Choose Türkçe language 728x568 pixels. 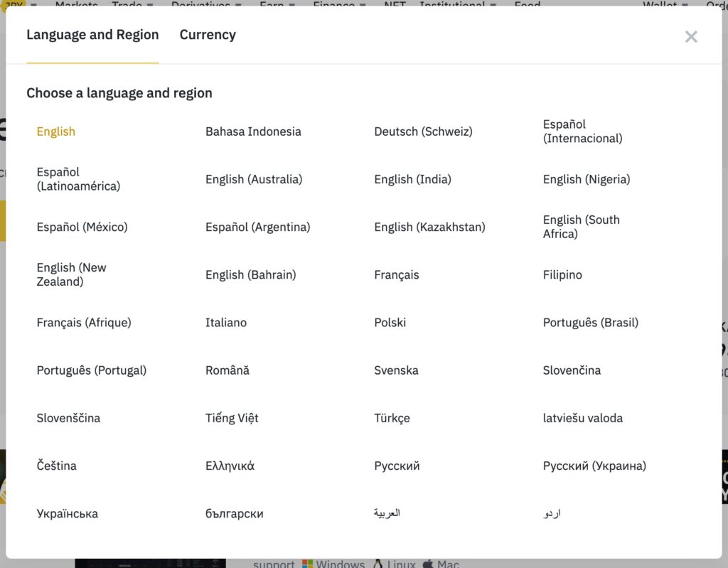tap(392, 419)
